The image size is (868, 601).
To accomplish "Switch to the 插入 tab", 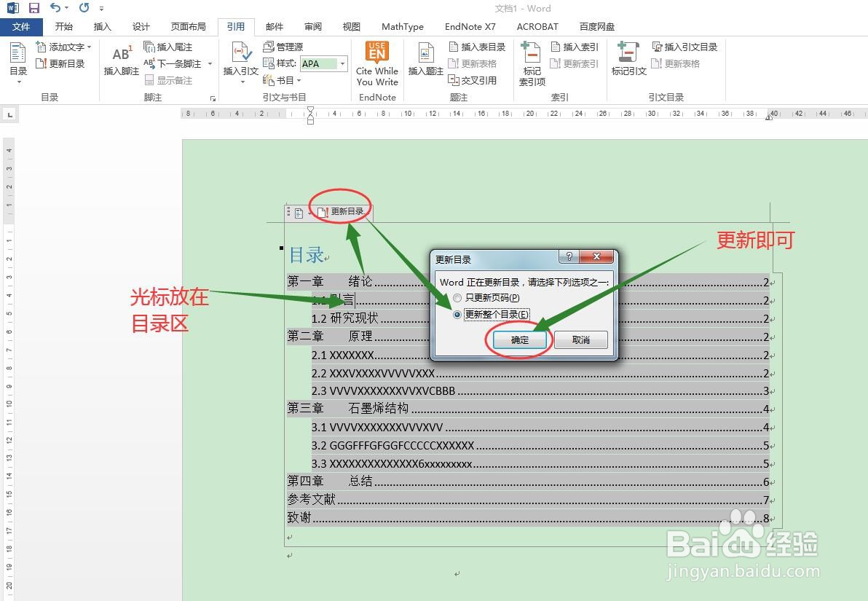I will [103, 26].
